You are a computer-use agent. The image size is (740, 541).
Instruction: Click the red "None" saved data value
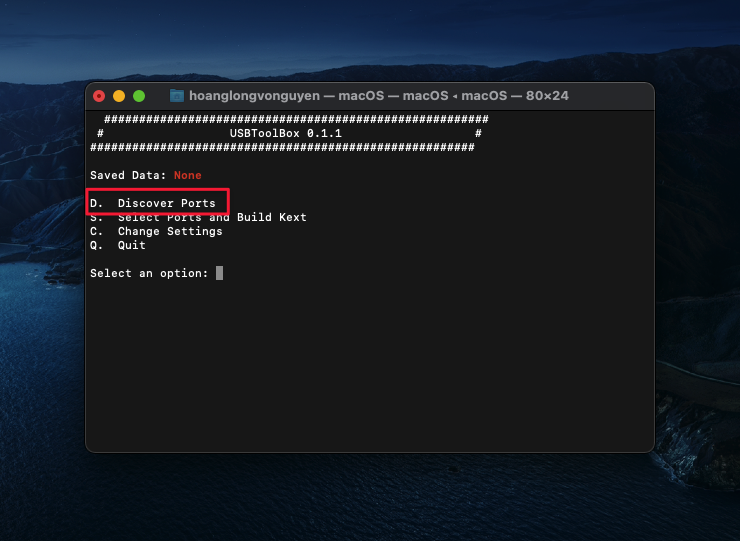[187, 175]
